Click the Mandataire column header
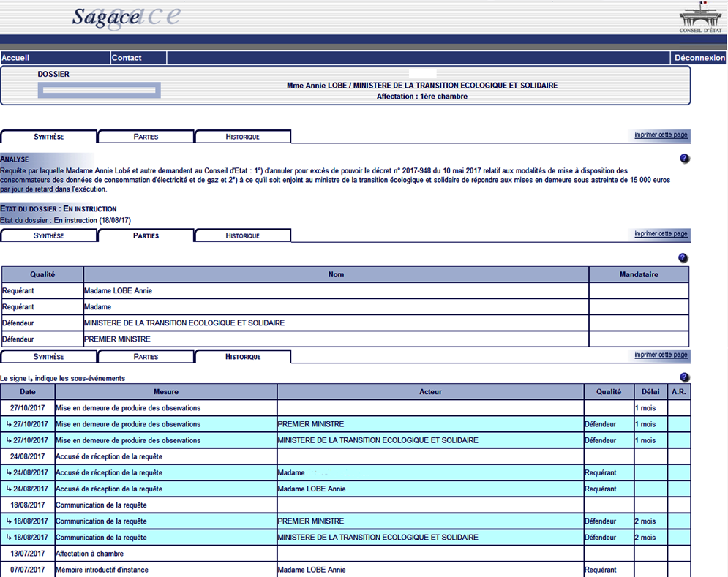Image resolution: width=728 pixels, height=577 pixels. 639,274
